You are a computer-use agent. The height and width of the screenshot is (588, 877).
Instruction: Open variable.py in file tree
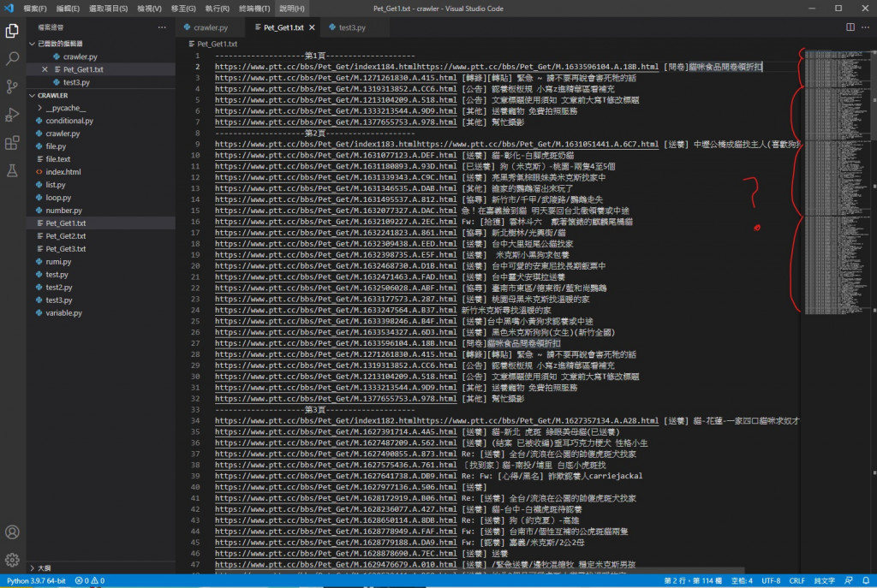[63, 313]
